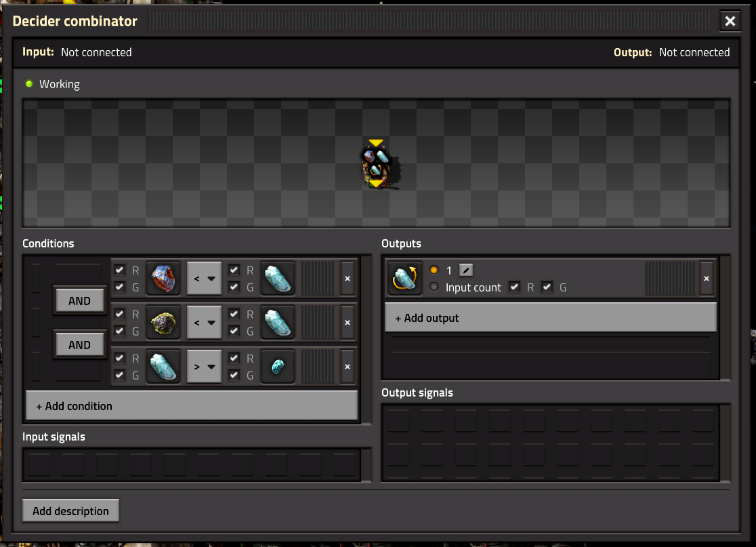The image size is (756, 547).
Task: Switch the upper AND operator button
Action: coord(79,300)
